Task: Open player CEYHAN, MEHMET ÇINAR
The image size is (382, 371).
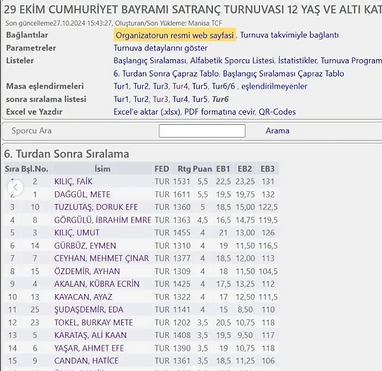Action: tap(102, 258)
